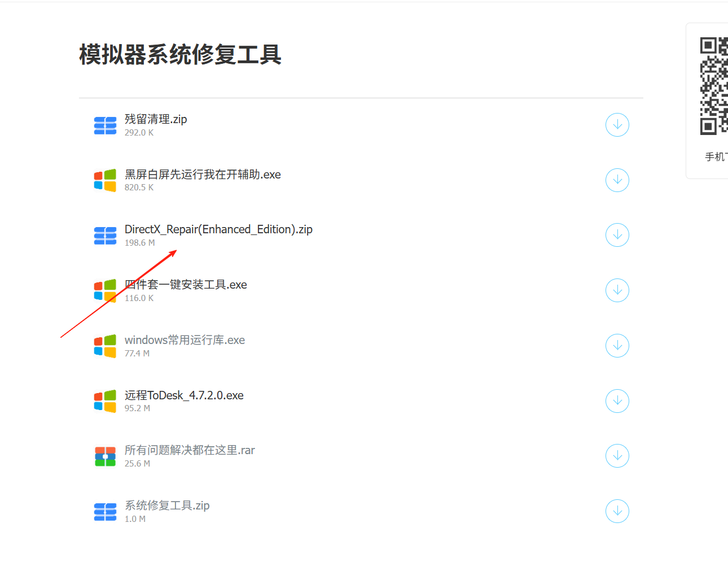Click download icon for 黑屏白屏先运行我在开辅助.exe
This screenshot has width=728, height=562.
[x=617, y=180]
